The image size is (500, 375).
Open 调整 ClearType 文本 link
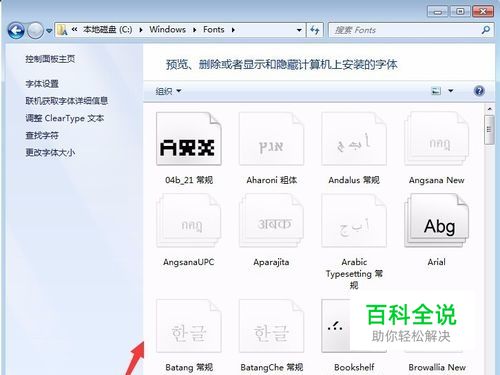tap(65, 118)
